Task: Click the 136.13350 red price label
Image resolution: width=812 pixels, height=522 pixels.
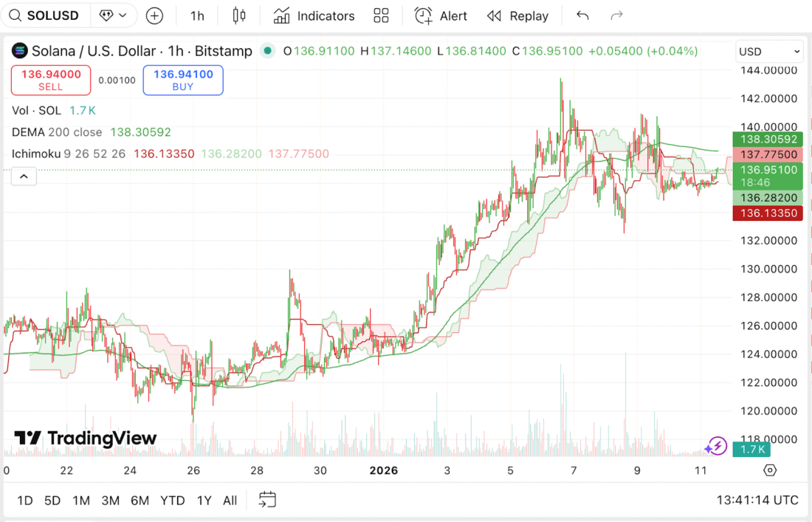Action: pyautogui.click(x=768, y=213)
